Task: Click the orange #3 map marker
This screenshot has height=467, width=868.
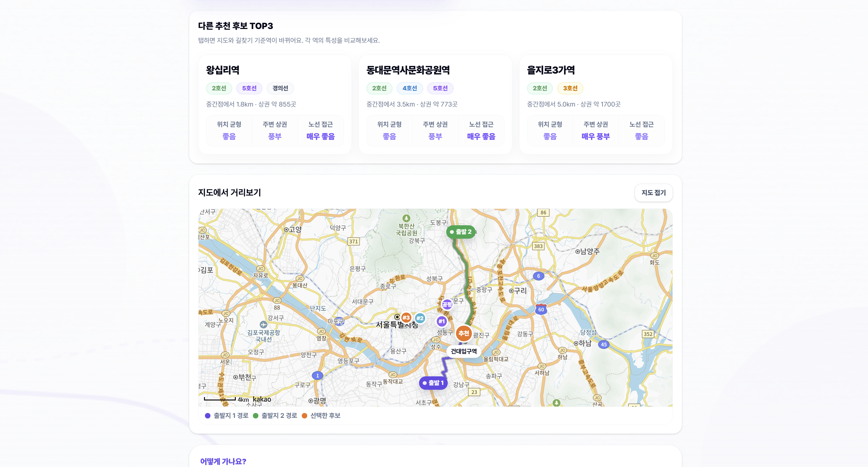Action: pyautogui.click(x=406, y=317)
